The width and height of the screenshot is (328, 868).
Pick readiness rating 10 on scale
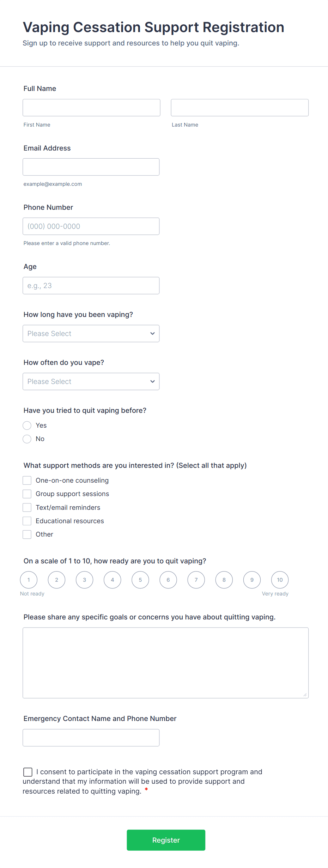[x=280, y=580]
